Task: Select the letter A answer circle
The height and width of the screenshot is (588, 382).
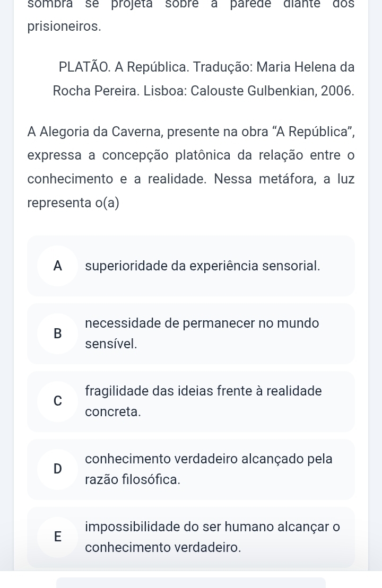Action: point(57,266)
